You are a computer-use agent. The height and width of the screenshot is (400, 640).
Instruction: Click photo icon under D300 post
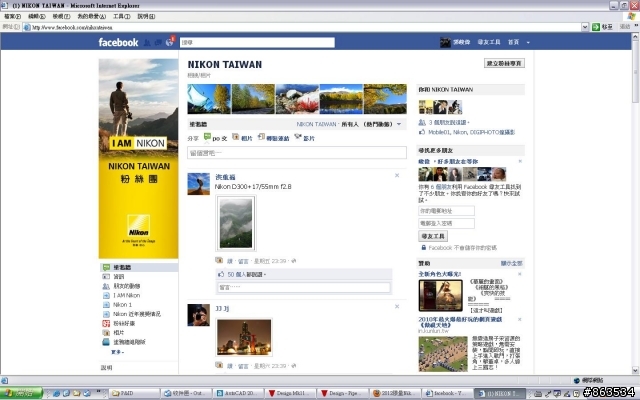point(219,260)
